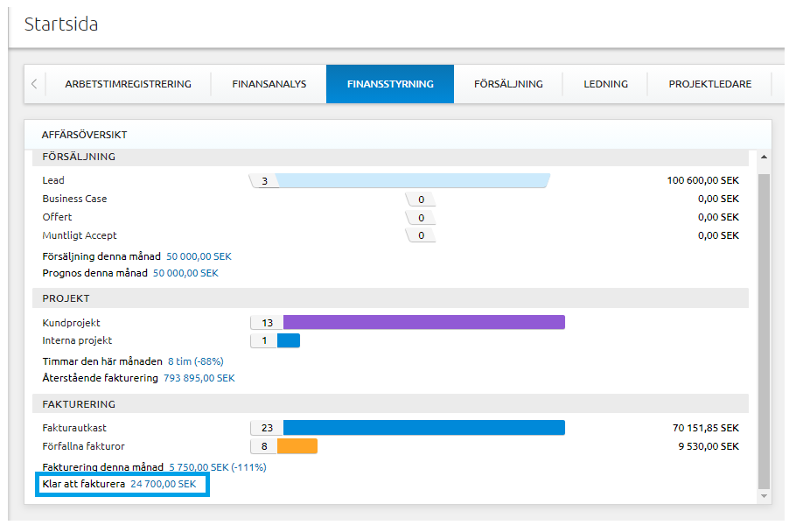This screenshot has width=796, height=532.
Task: Click the 9 530,00 SEK overdue invoices amount
Action: click(709, 446)
